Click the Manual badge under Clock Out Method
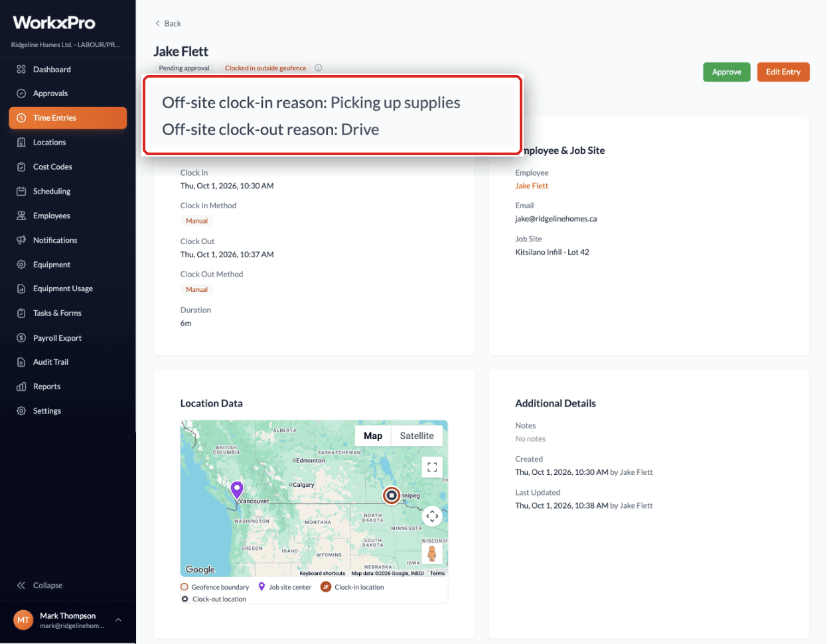This screenshot has height=644, width=827. [x=196, y=289]
